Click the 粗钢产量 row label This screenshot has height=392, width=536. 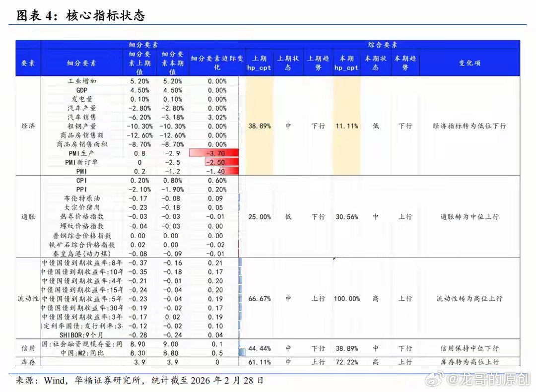[82, 126]
